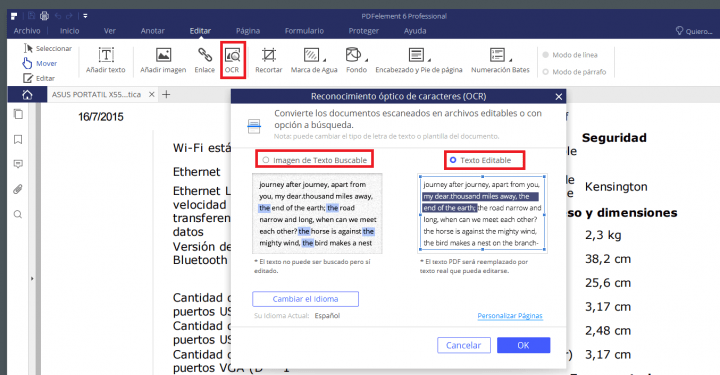This screenshot has width=720, height=375.
Task: Go to the Página tab
Action: pos(248,31)
